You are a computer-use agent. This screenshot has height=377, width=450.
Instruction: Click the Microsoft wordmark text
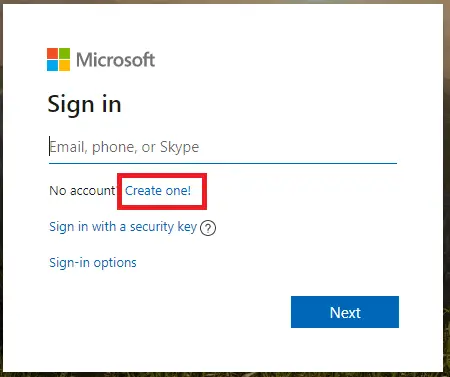[115, 60]
